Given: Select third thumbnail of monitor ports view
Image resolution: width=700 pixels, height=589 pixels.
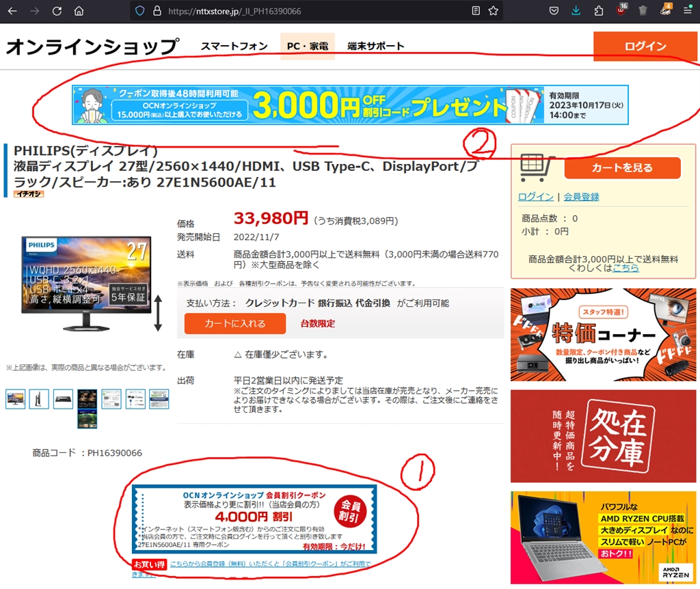Looking at the screenshot, I should (63, 399).
